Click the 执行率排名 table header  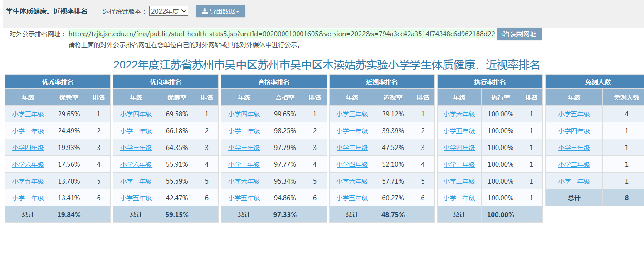click(x=490, y=82)
